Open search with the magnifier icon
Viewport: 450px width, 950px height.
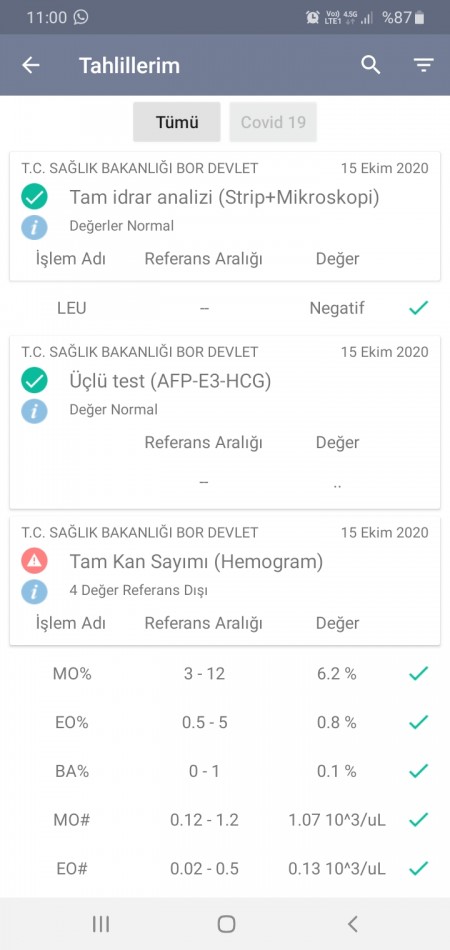pos(371,65)
